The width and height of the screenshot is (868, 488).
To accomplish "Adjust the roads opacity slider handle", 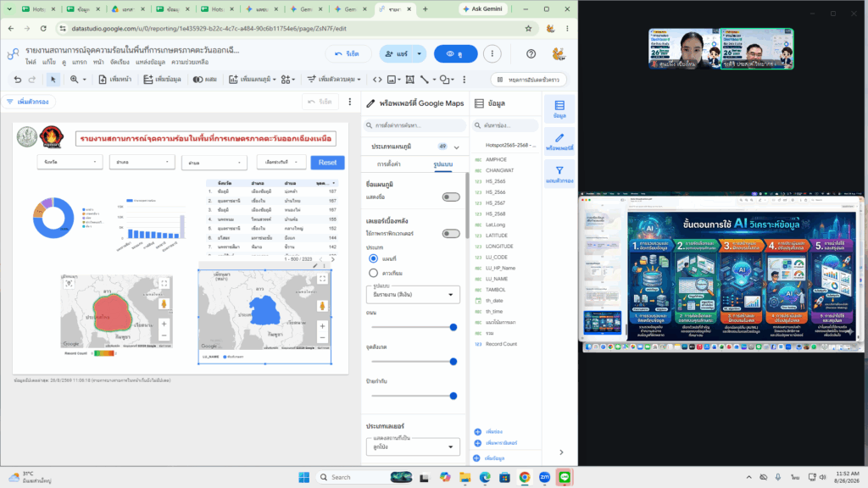I will coord(453,327).
